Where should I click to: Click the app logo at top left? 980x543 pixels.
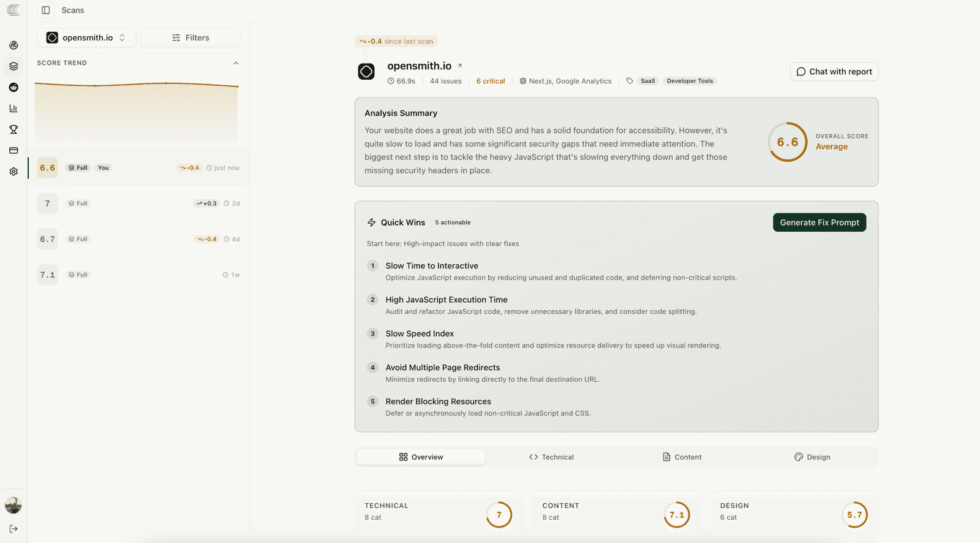pyautogui.click(x=13, y=10)
